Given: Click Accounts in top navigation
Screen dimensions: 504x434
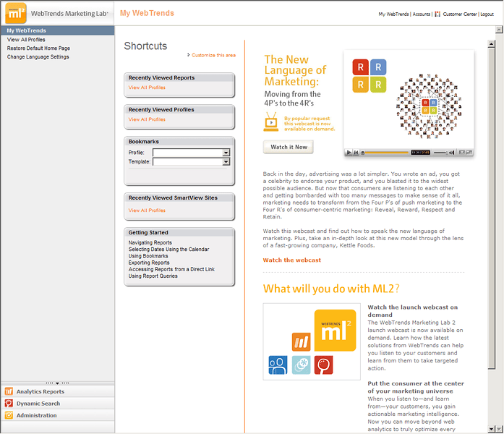Looking at the screenshot, I should click(x=421, y=14).
